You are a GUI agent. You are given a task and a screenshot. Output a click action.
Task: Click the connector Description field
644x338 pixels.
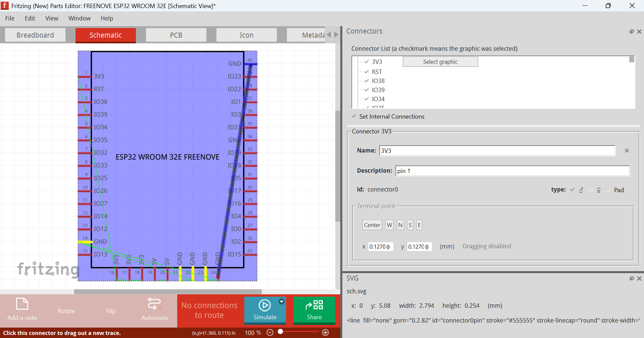[x=512, y=171]
